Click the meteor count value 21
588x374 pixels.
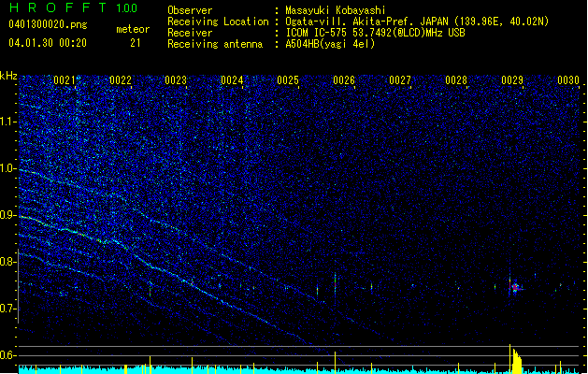point(136,43)
